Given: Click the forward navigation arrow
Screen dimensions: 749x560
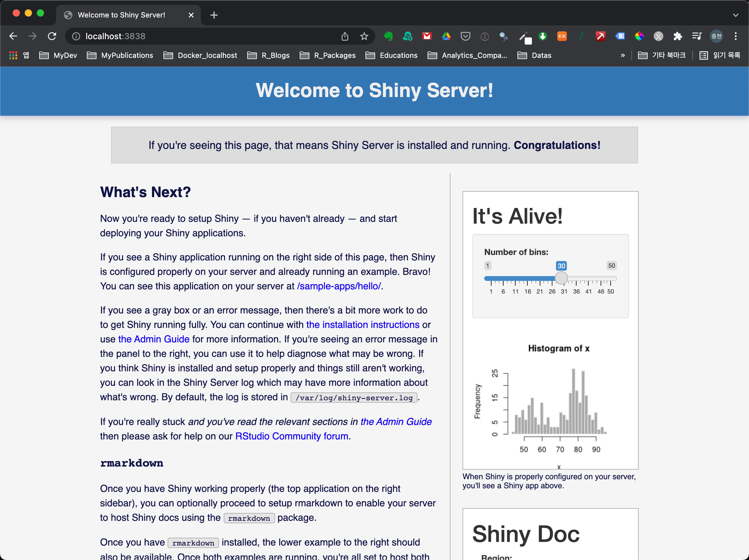Looking at the screenshot, I should pos(33,36).
